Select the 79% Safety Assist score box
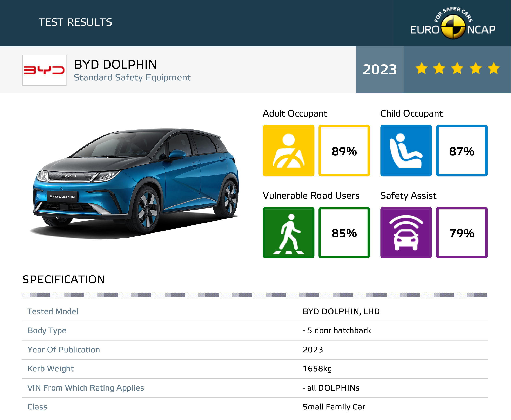Viewport: 511px width, 420px height. 462,232
